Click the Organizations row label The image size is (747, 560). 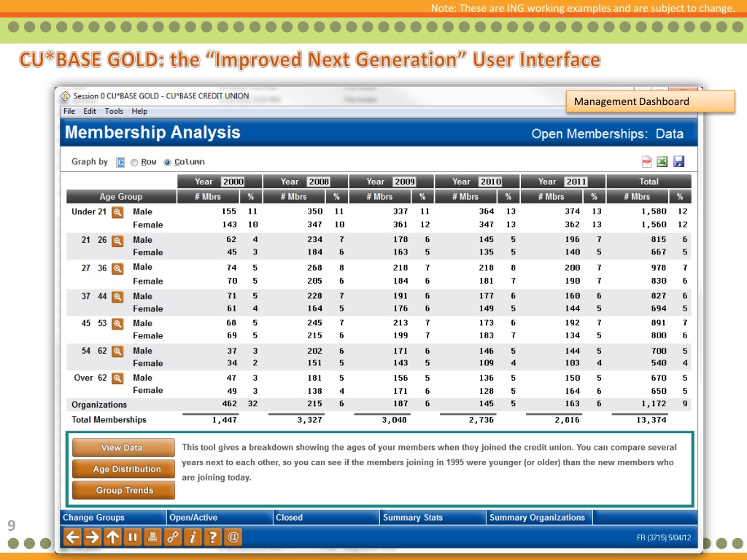(99, 405)
